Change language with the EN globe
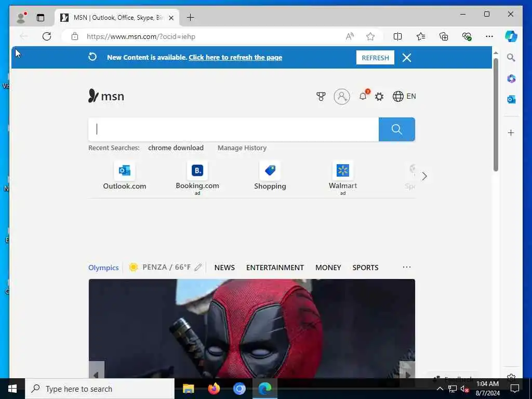The image size is (532, 399). tap(404, 96)
